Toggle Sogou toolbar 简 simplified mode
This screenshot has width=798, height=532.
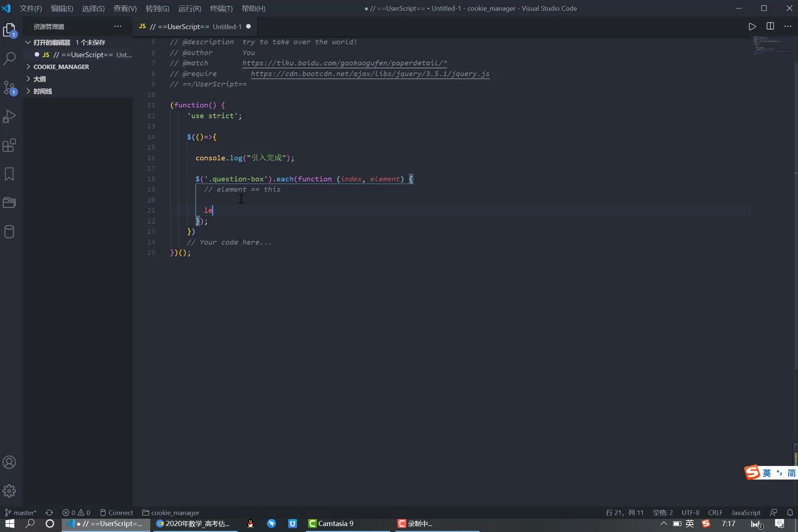[791, 473]
